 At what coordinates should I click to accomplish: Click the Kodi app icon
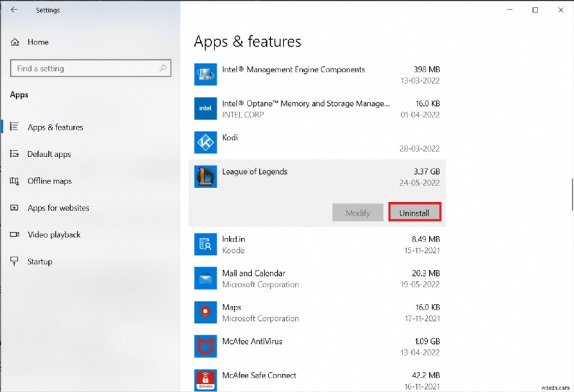(206, 143)
